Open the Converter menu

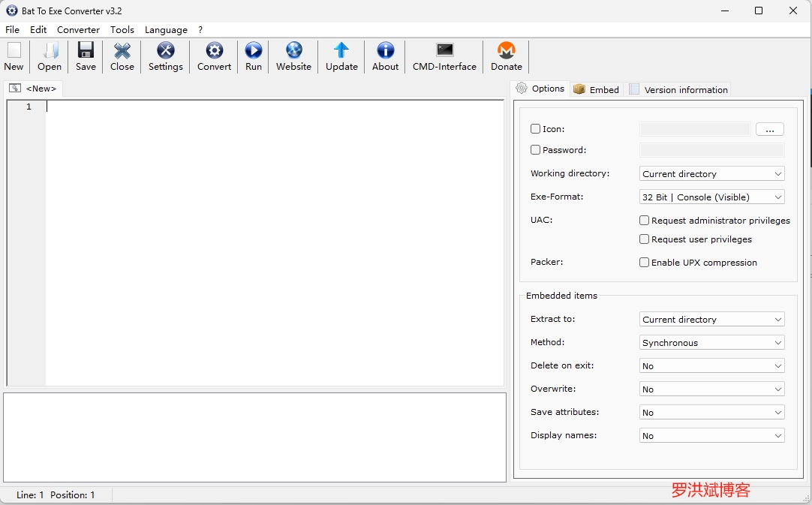[x=78, y=29]
